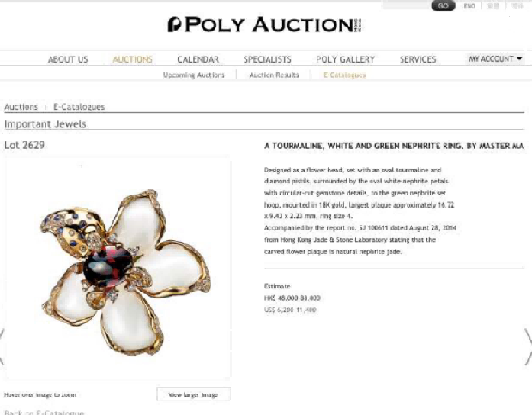
Task: Click Auctions breadcrumb link
Action: coord(21,107)
